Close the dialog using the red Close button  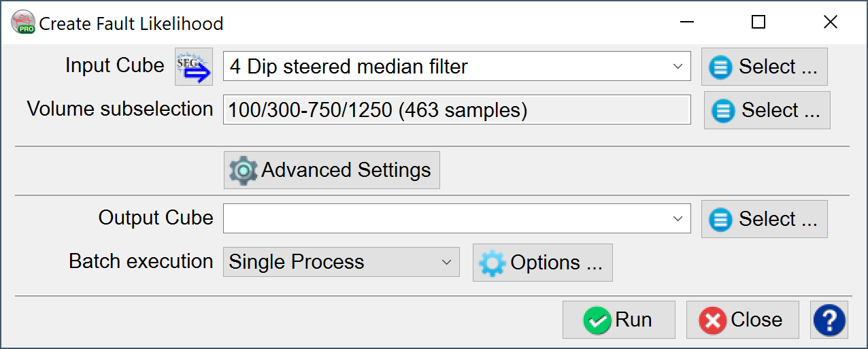coord(742,320)
